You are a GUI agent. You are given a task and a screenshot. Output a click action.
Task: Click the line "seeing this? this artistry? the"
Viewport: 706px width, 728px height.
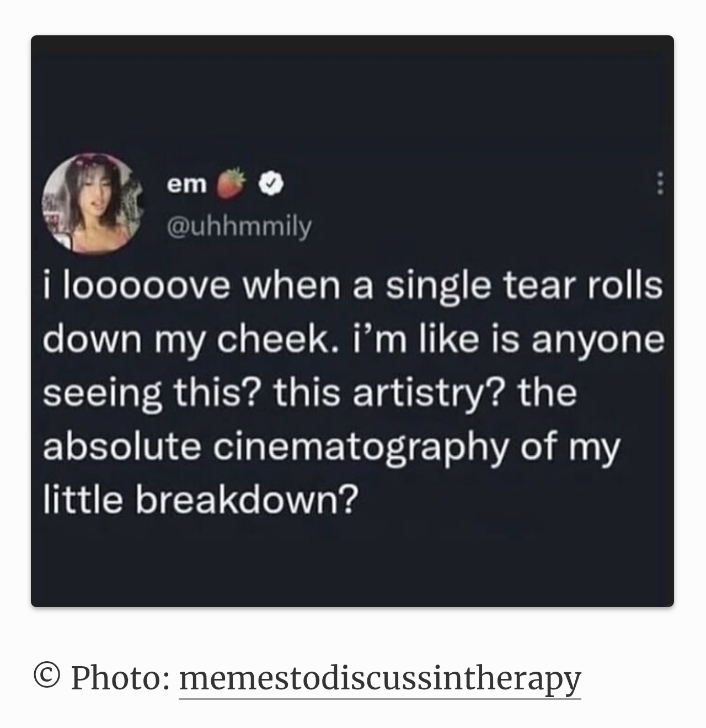point(310,393)
